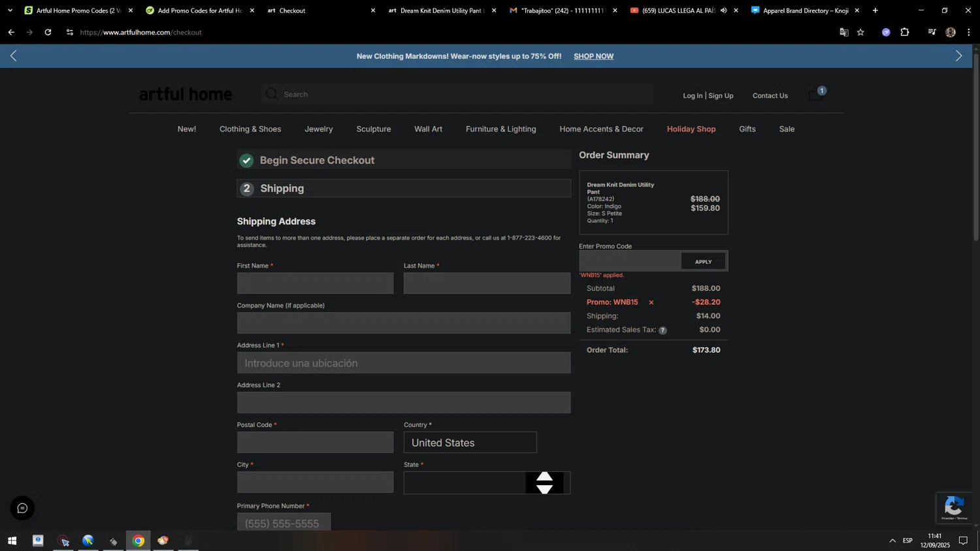Viewport: 980px width, 551px height.
Task: Open tab search dropdown arrow
Action: 10,10
